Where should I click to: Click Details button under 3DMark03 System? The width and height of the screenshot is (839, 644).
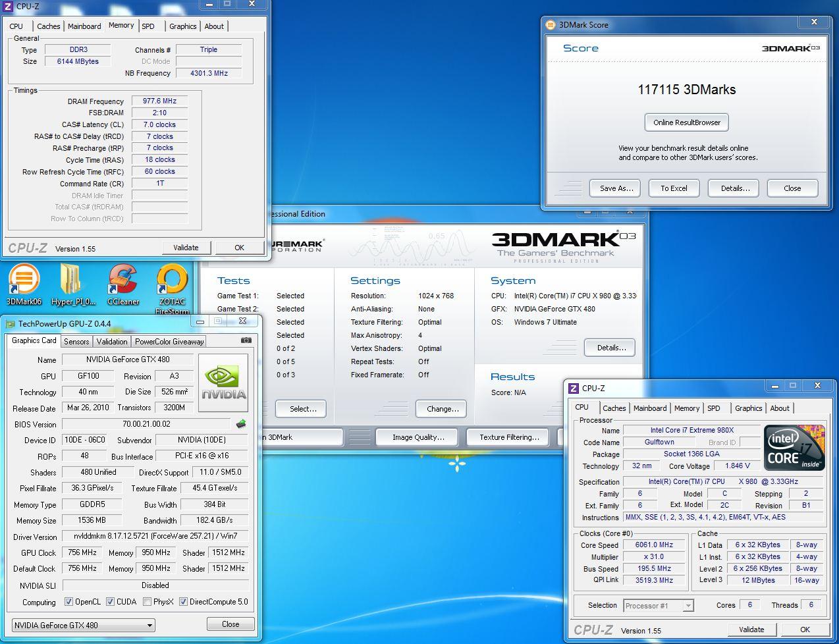tap(610, 348)
